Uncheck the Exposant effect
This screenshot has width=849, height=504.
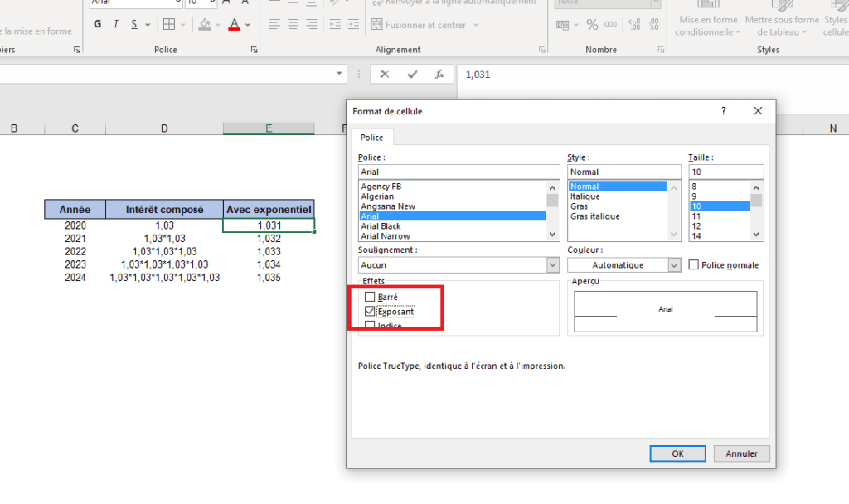click(x=370, y=312)
